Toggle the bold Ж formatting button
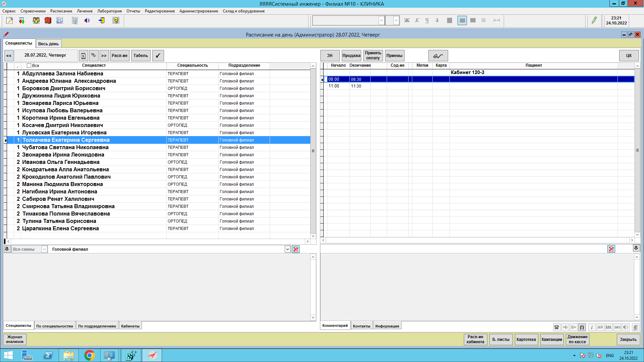This screenshot has width=644, height=362. pos(407,20)
